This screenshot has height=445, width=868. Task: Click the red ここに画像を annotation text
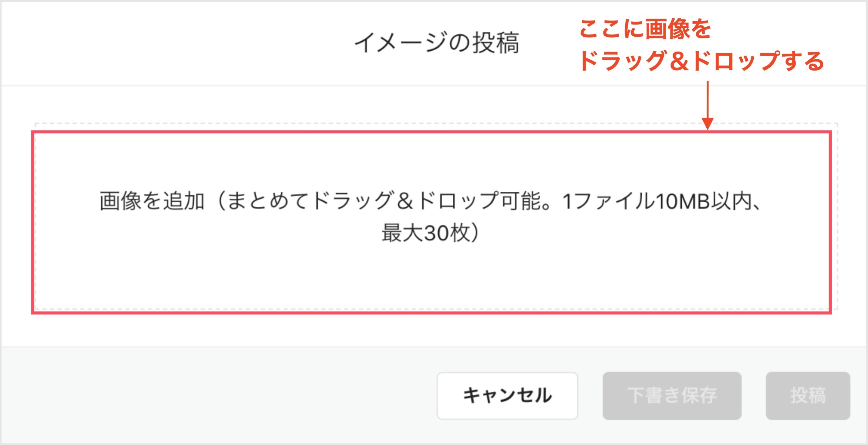point(645,29)
